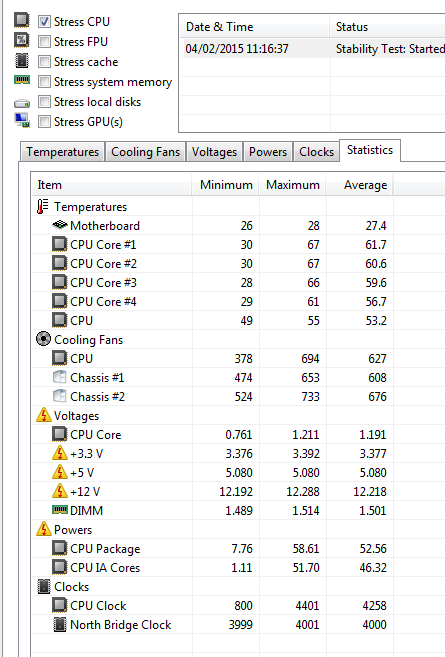445x657 pixels.
Task: Click the Motherboard row icon
Action: point(60,225)
